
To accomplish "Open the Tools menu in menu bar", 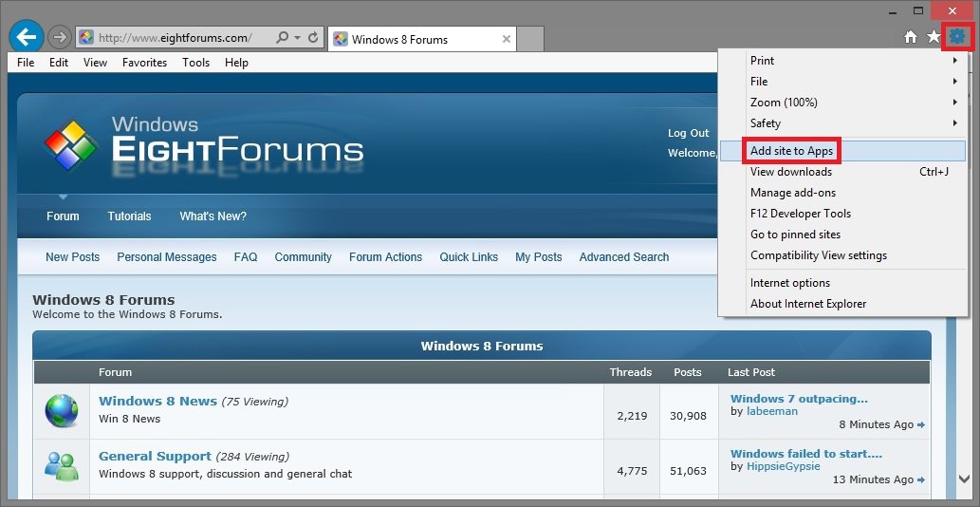I will click(195, 63).
